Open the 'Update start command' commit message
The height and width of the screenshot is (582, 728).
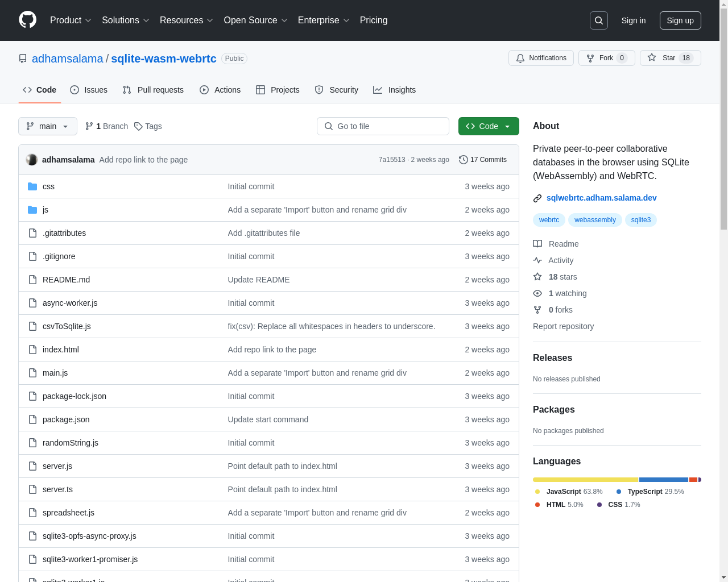click(x=268, y=419)
